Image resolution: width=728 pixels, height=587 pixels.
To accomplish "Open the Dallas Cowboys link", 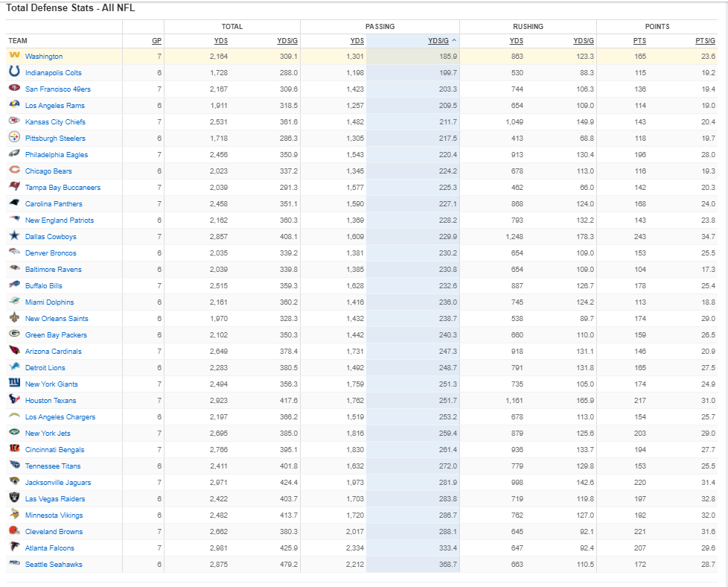I will 51,237.
